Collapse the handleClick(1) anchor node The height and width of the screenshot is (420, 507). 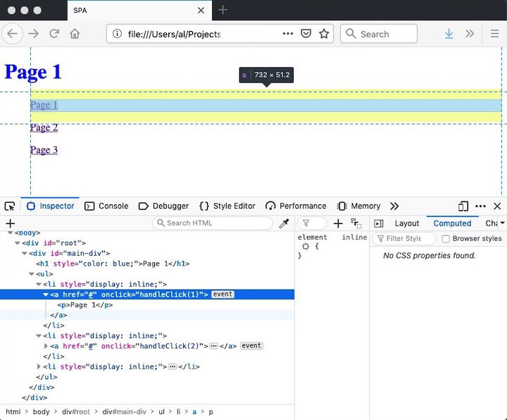click(x=46, y=295)
